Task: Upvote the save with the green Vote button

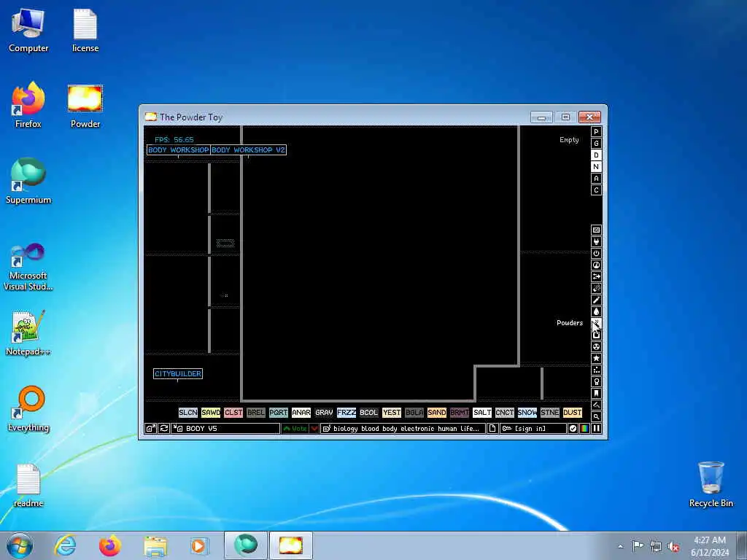Action: click(295, 429)
